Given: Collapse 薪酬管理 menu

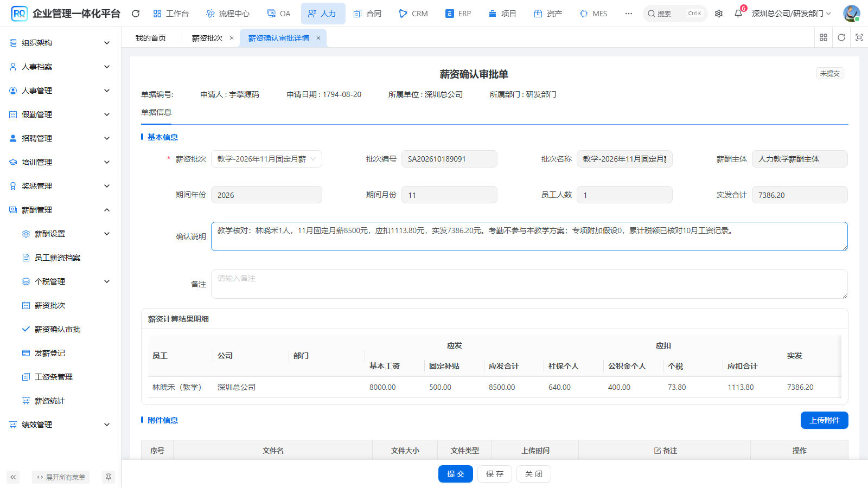Looking at the screenshot, I should 60,210.
